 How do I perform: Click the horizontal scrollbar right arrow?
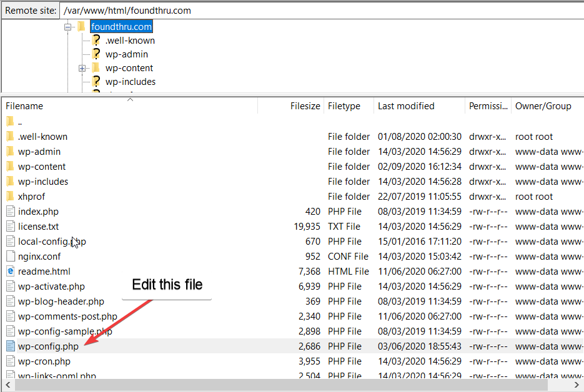(x=577, y=385)
